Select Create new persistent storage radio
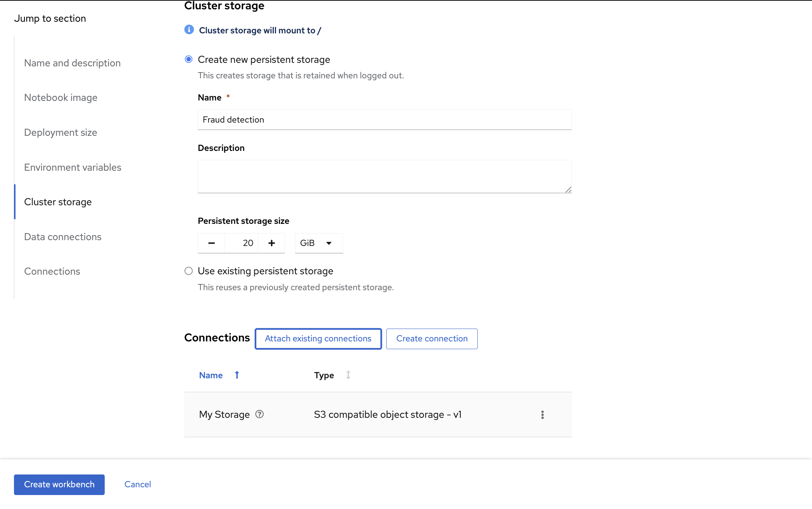Screen dimensions: 812x509 [188, 59]
